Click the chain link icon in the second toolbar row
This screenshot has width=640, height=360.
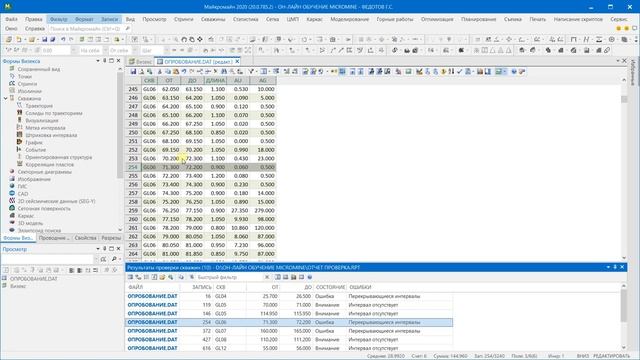coord(607,50)
